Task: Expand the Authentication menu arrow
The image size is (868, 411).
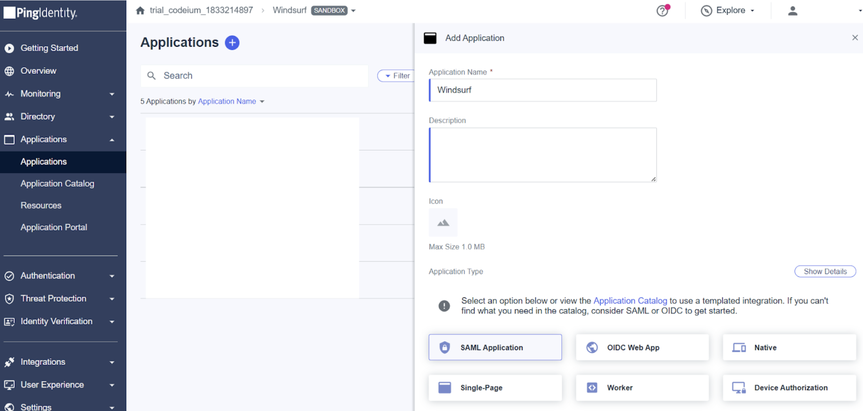Action: (112, 276)
